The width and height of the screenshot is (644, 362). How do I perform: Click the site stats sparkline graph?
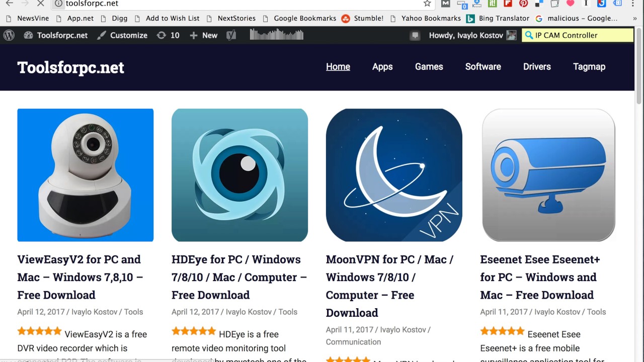click(277, 35)
